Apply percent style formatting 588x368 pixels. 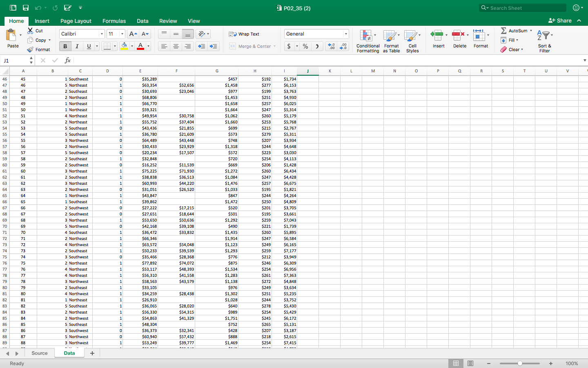[305, 46]
